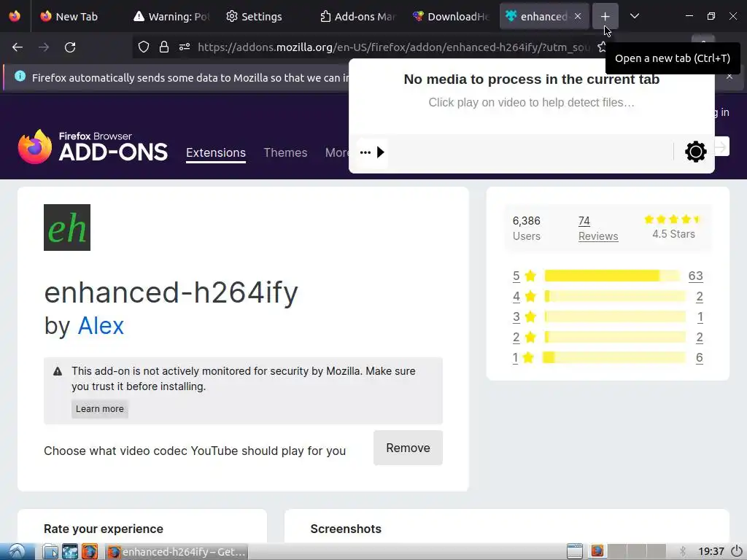The image size is (747, 560).
Task: Click the address bar URL
Action: point(393,47)
